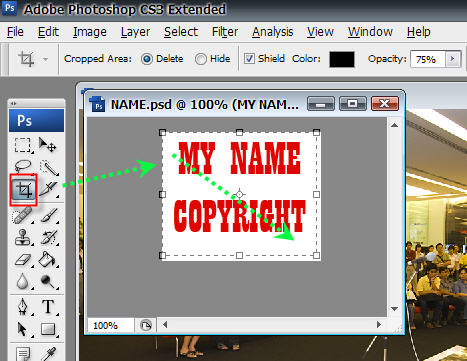Image resolution: width=467 pixels, height=361 pixels.
Task: Select the Lasso tool
Action: click(x=23, y=167)
